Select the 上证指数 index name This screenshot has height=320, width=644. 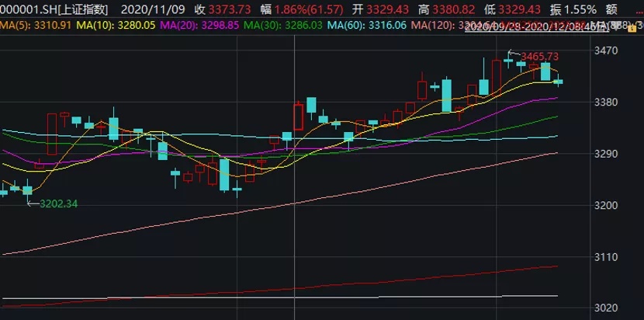coord(84,9)
